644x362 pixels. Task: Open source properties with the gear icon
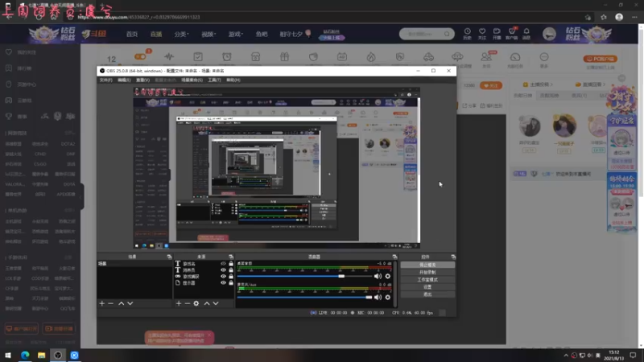(x=196, y=303)
